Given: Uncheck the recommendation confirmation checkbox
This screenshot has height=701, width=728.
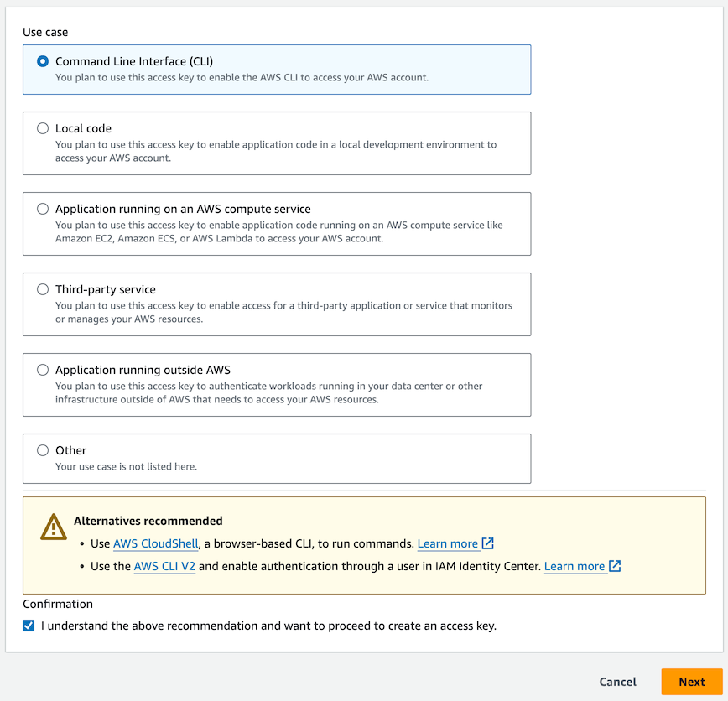Looking at the screenshot, I should [x=29, y=626].
